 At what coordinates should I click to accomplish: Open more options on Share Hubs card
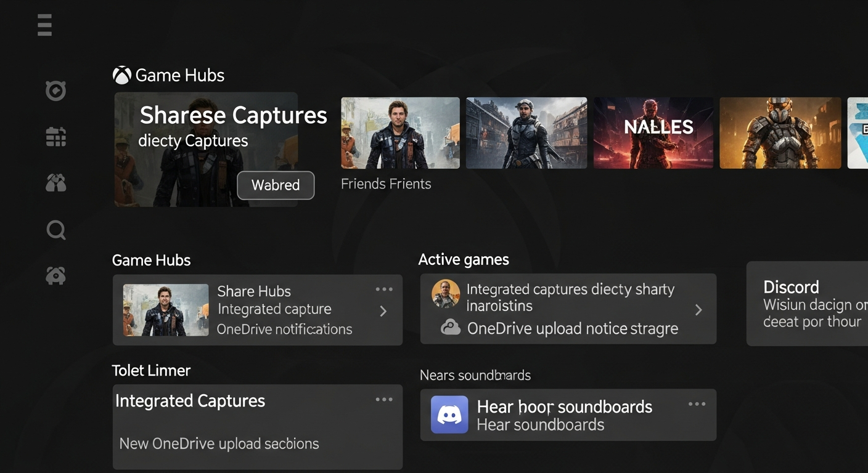tap(384, 289)
